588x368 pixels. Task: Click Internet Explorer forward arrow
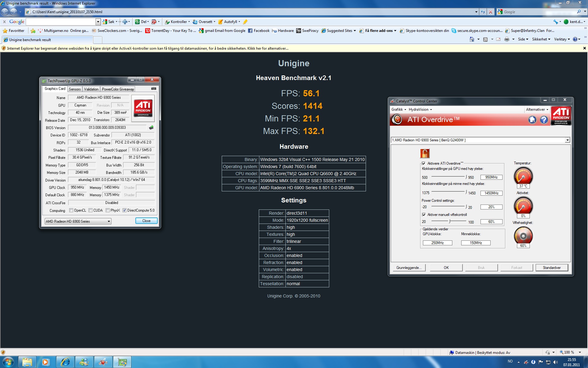(13, 12)
